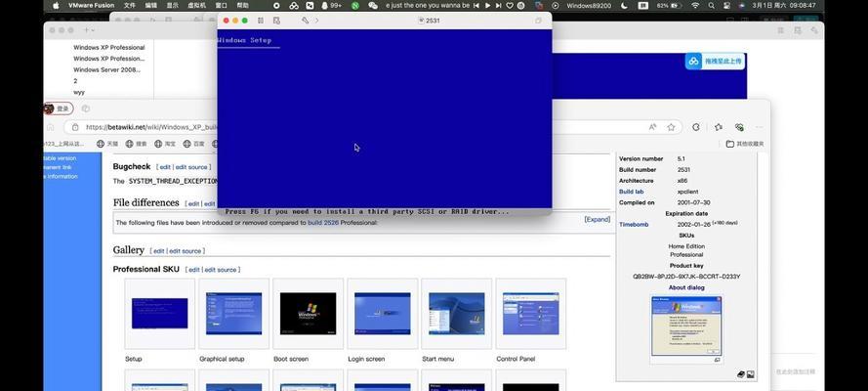This screenshot has height=391, width=868.
Task: Open the battery 62% status
Action: (669, 5)
